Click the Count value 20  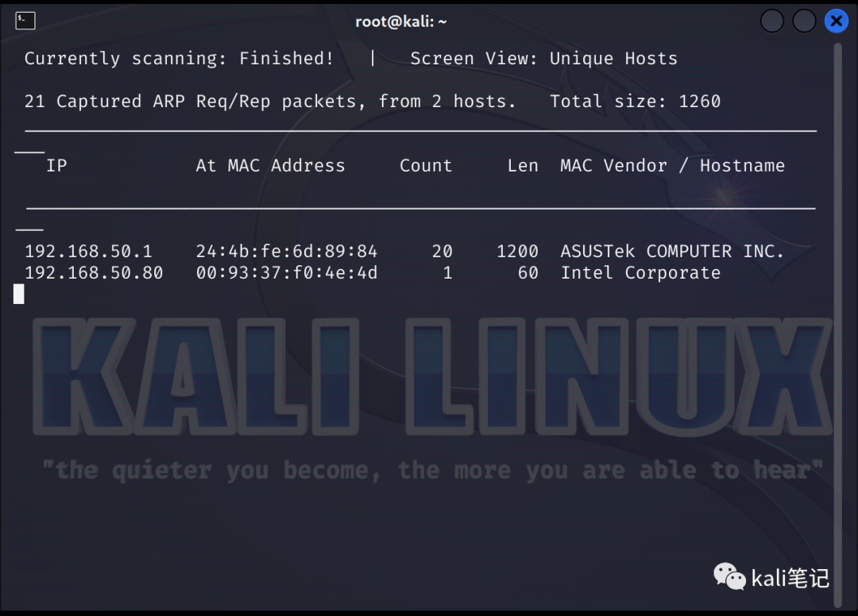(443, 252)
